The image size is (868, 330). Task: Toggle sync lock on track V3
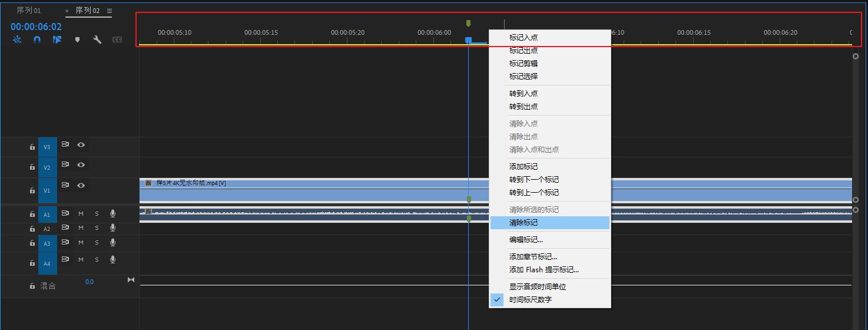(65, 144)
